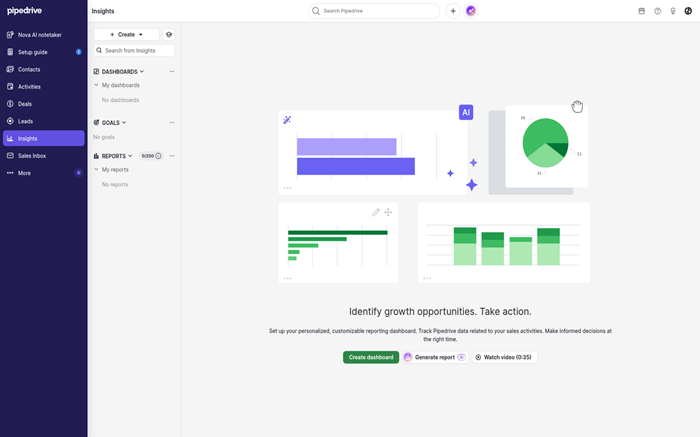Open the account profile avatar
The height and width of the screenshot is (437, 700).
[688, 11]
